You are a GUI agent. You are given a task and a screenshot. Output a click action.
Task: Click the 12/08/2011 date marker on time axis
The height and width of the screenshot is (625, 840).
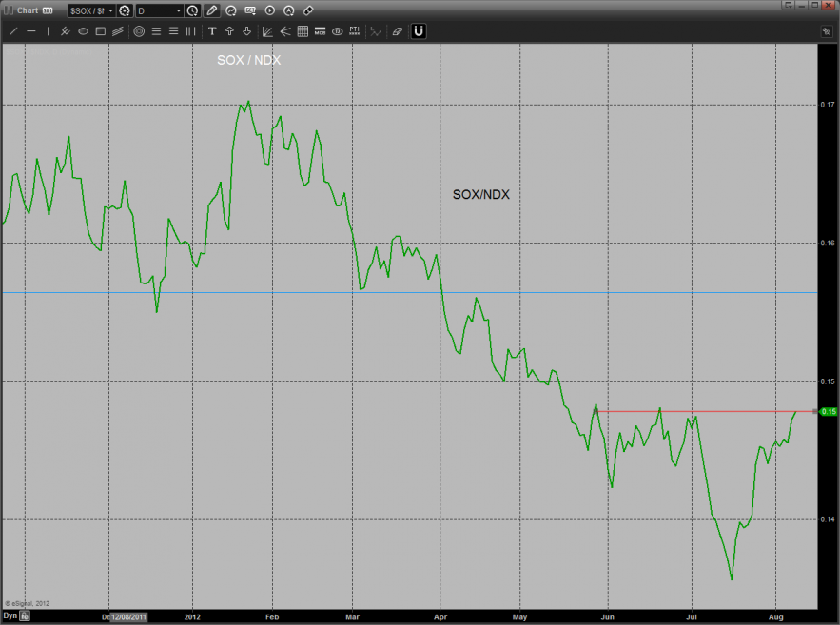[128, 616]
